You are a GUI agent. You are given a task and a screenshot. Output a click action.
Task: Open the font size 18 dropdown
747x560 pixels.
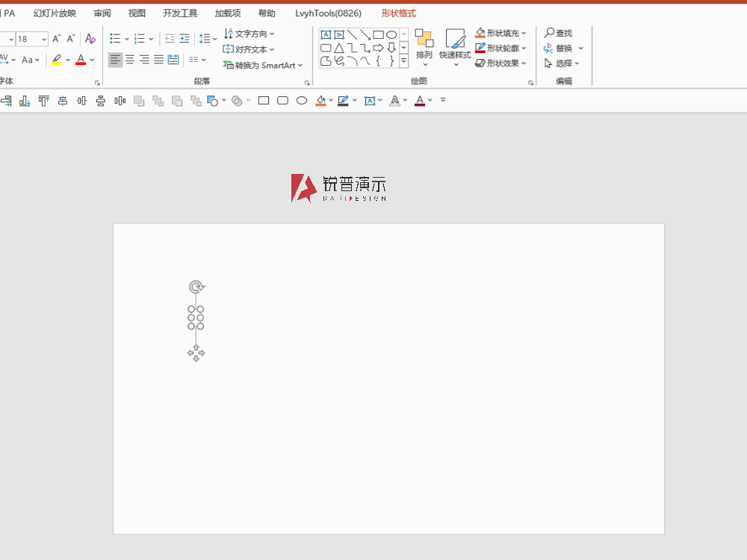coord(44,39)
